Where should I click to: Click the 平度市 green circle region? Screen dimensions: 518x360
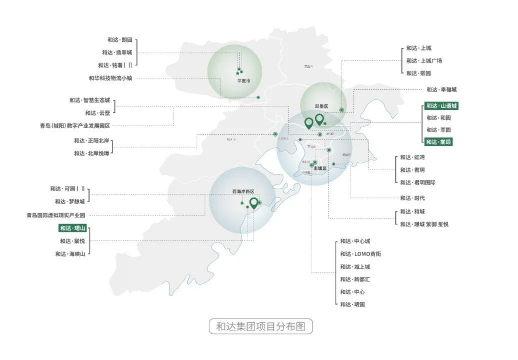pos(234,72)
